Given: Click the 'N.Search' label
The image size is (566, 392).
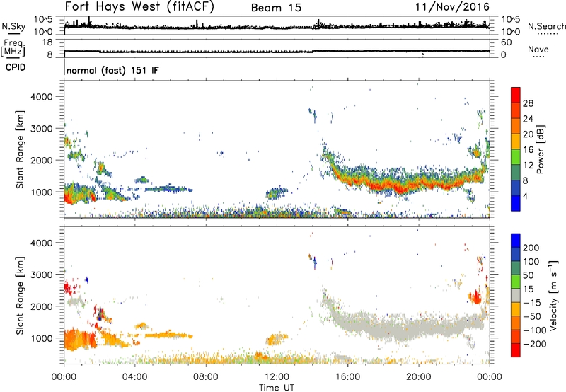Looking at the screenshot, I should [x=546, y=26].
